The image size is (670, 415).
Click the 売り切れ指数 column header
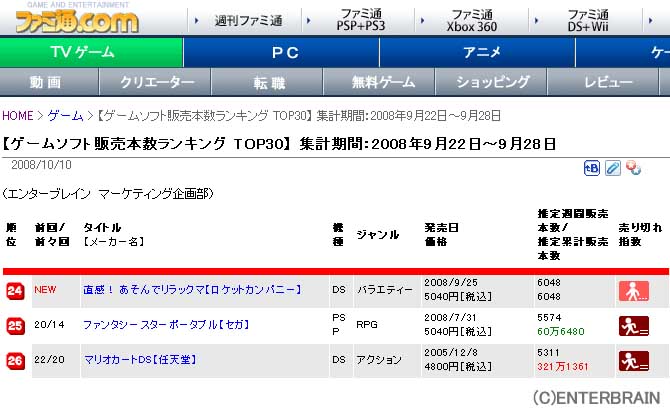640,235
